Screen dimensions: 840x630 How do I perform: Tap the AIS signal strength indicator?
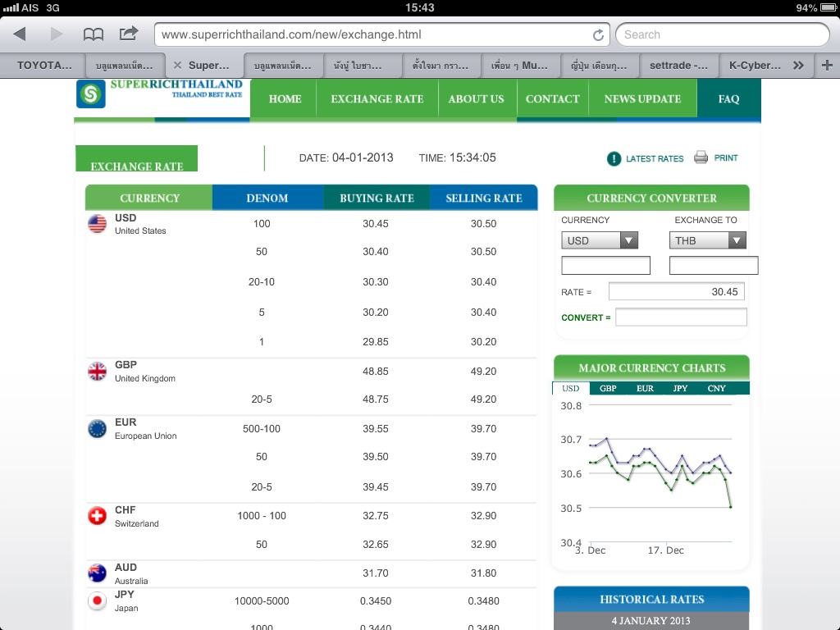tap(11, 7)
